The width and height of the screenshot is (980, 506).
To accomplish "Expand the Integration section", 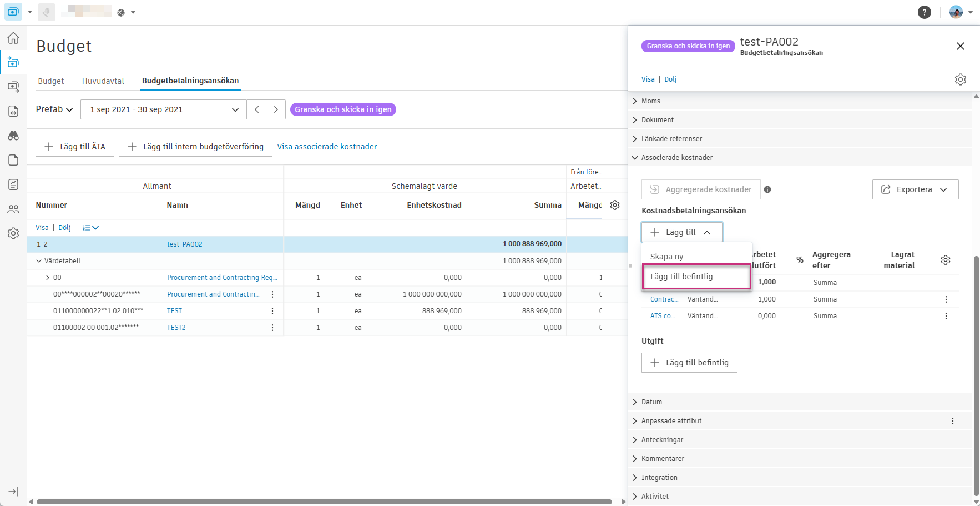I will pyautogui.click(x=801, y=478).
